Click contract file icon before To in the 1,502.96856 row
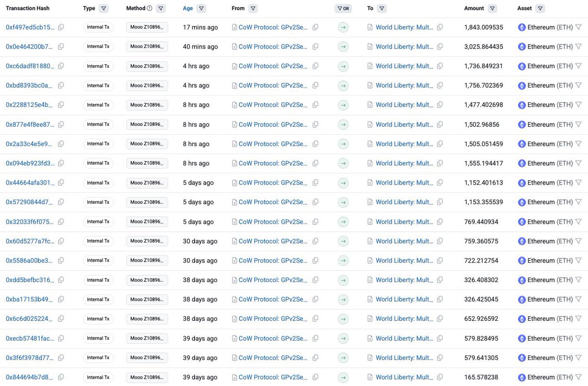 coord(370,124)
